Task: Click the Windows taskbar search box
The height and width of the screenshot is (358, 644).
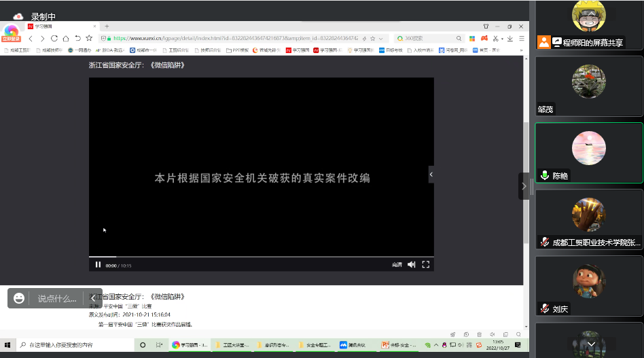Action: 75,345
